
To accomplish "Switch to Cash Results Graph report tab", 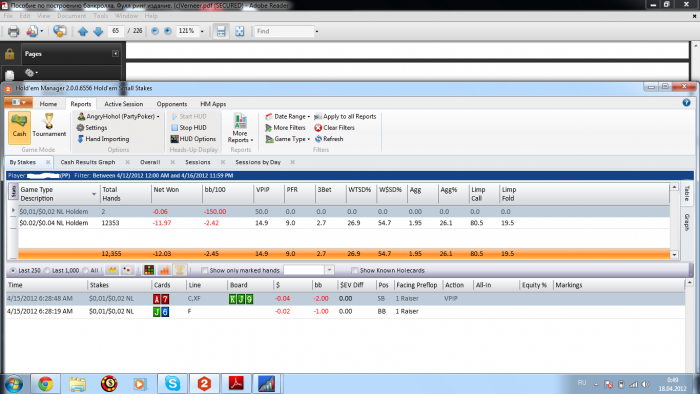I will click(88, 162).
